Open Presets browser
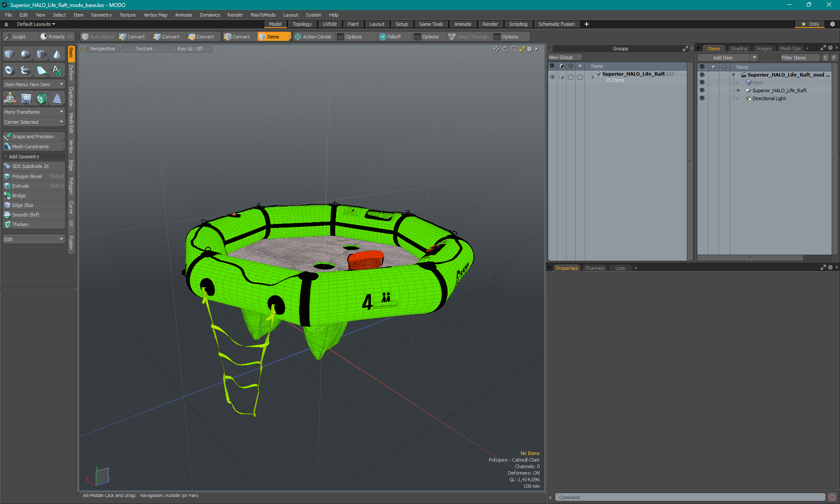840x504 pixels. tap(56, 37)
